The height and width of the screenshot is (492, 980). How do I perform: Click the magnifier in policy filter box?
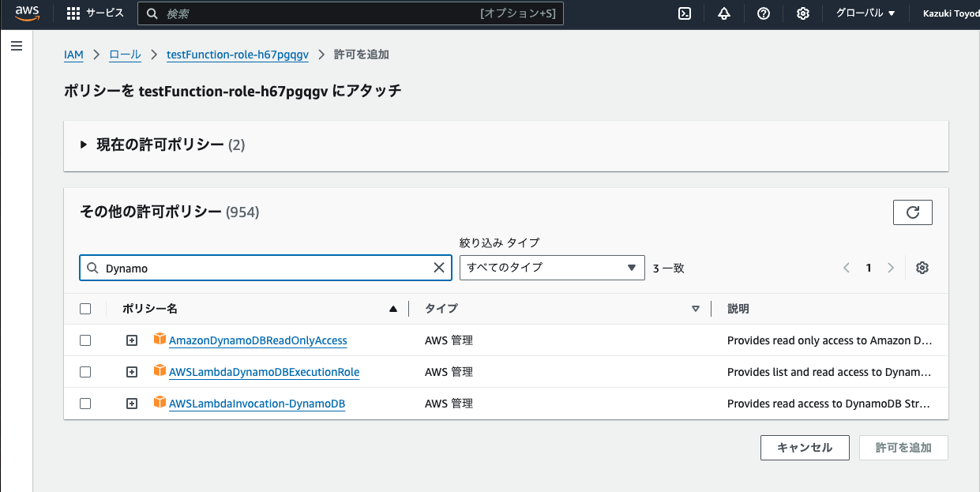pos(92,268)
